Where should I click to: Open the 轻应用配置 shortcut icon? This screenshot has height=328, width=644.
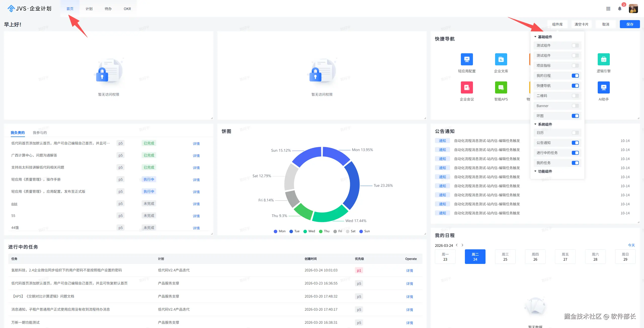tap(467, 59)
